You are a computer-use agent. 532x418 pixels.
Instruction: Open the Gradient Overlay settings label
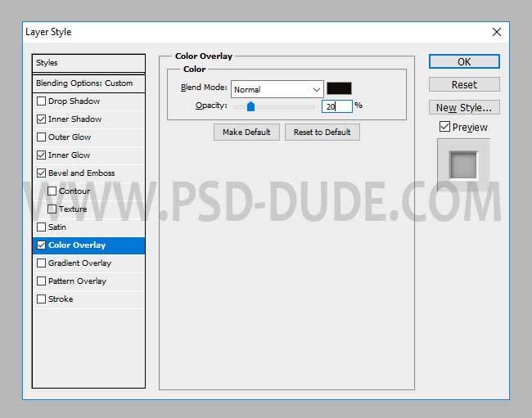[x=79, y=263]
